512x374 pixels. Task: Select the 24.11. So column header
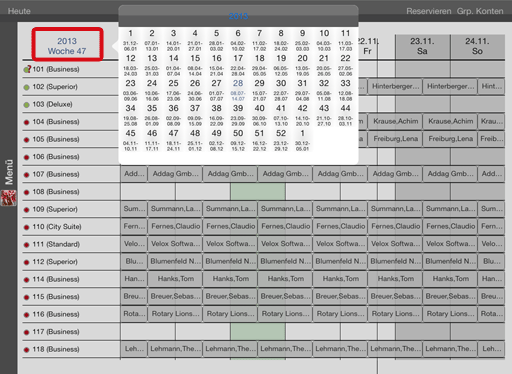point(477,46)
